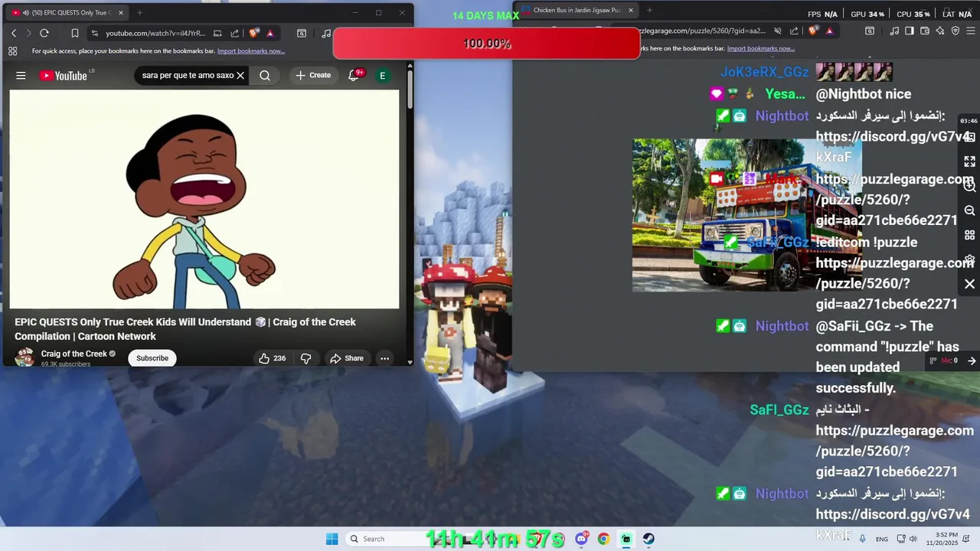Image resolution: width=980 pixels, height=551 pixels.
Task: Open the YouTube account avatar E
Action: pos(382,76)
